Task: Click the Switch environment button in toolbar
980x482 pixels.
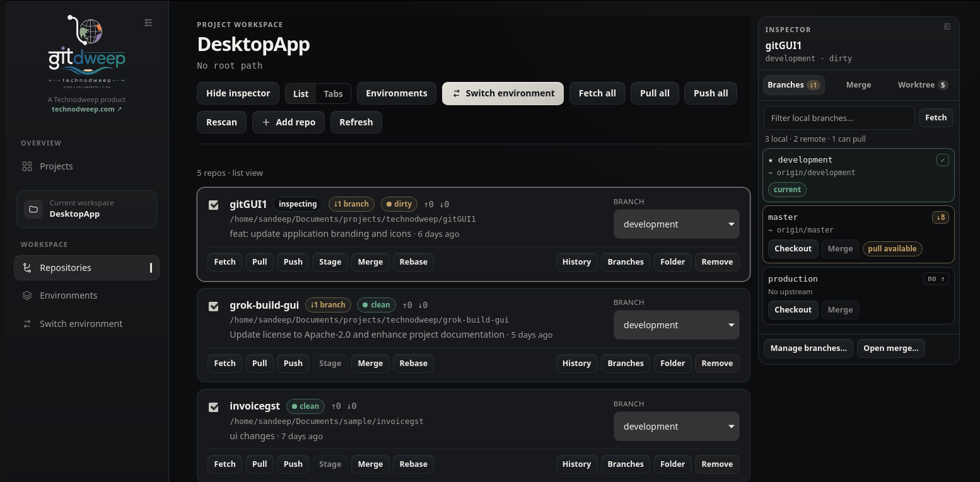Action: pos(503,93)
